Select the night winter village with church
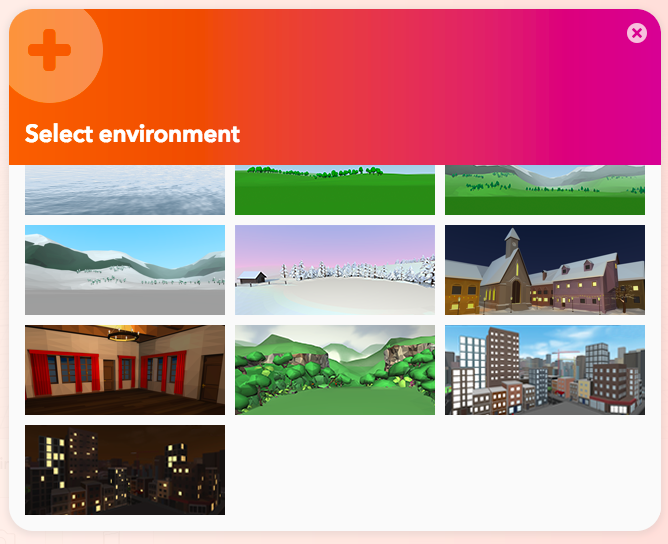 [x=545, y=270]
